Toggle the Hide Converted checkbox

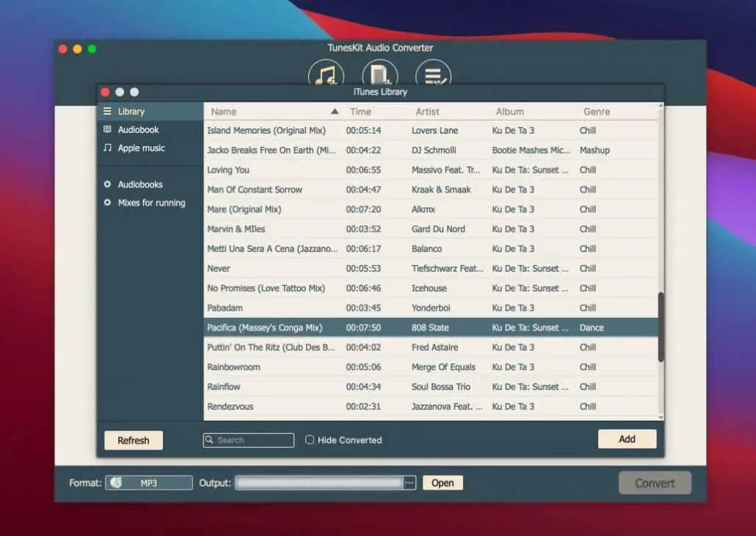click(310, 440)
